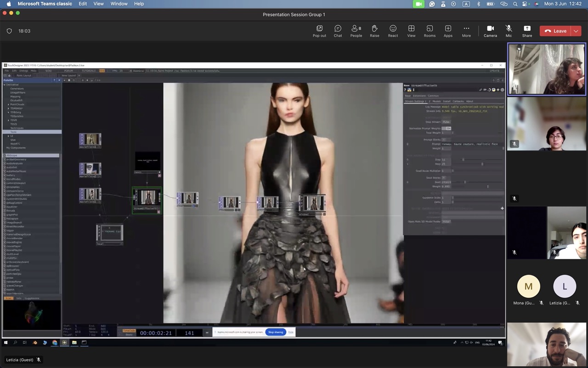
Task: Expand the TDVR folder
Action: coord(9,120)
